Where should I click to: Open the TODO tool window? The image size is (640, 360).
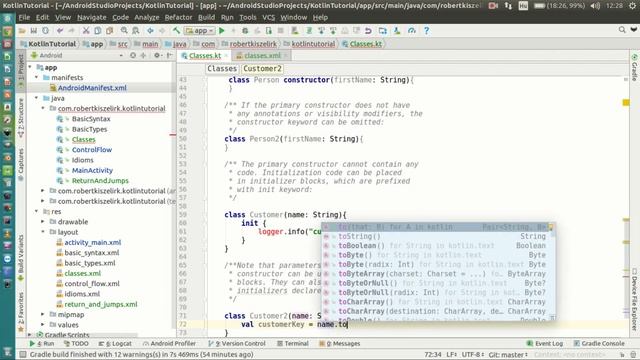click(76, 344)
